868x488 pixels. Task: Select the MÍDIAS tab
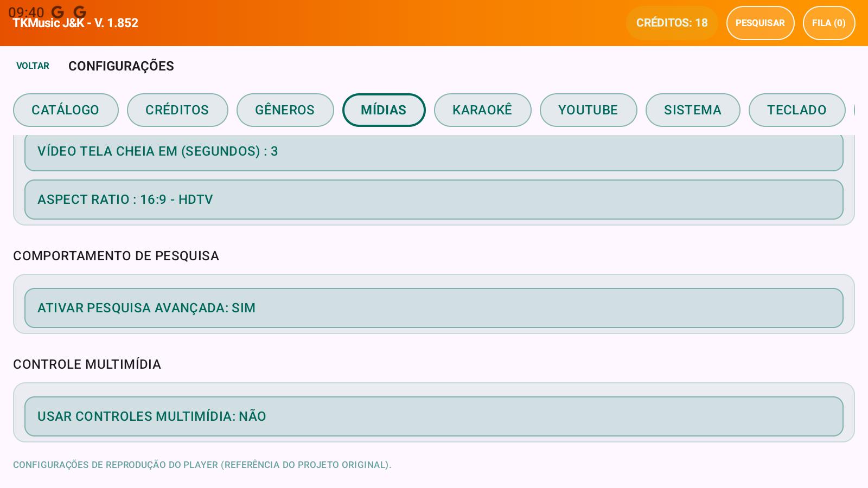pyautogui.click(x=384, y=110)
